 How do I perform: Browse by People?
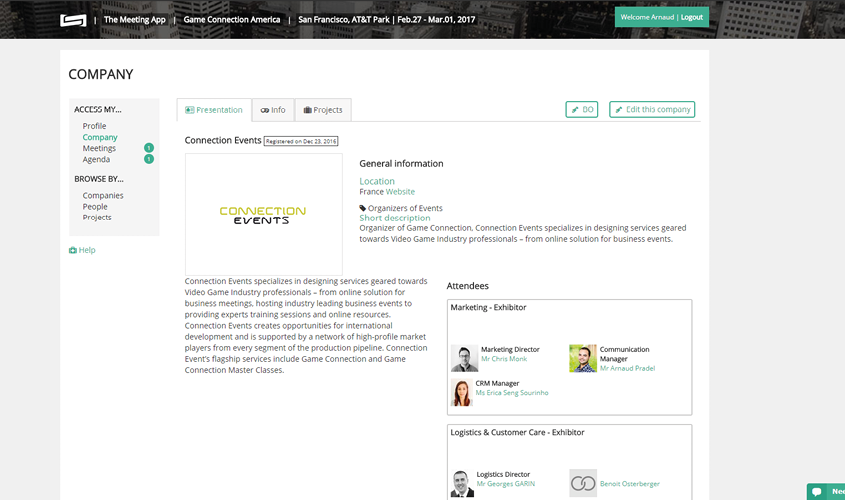[95, 207]
